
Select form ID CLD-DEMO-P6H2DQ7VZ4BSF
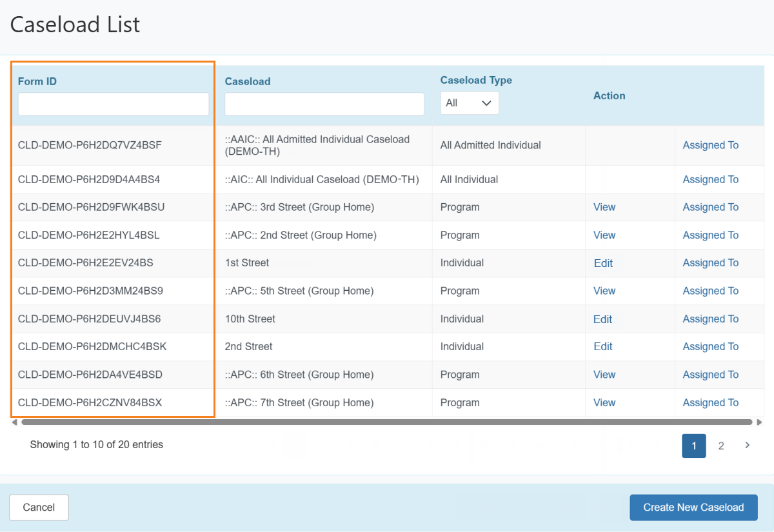90,145
